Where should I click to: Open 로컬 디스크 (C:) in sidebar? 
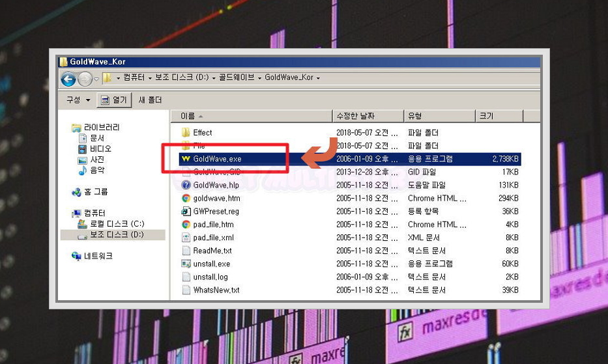coord(117,223)
